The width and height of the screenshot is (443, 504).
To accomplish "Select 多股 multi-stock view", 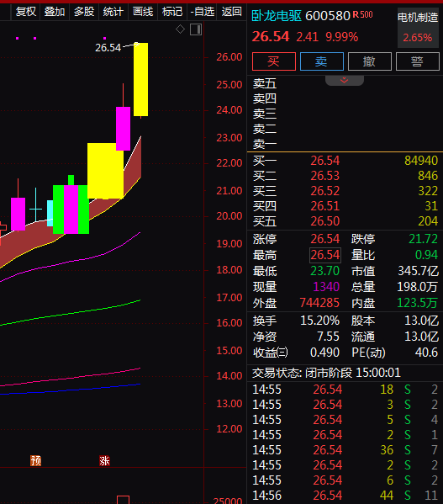I will (84, 12).
